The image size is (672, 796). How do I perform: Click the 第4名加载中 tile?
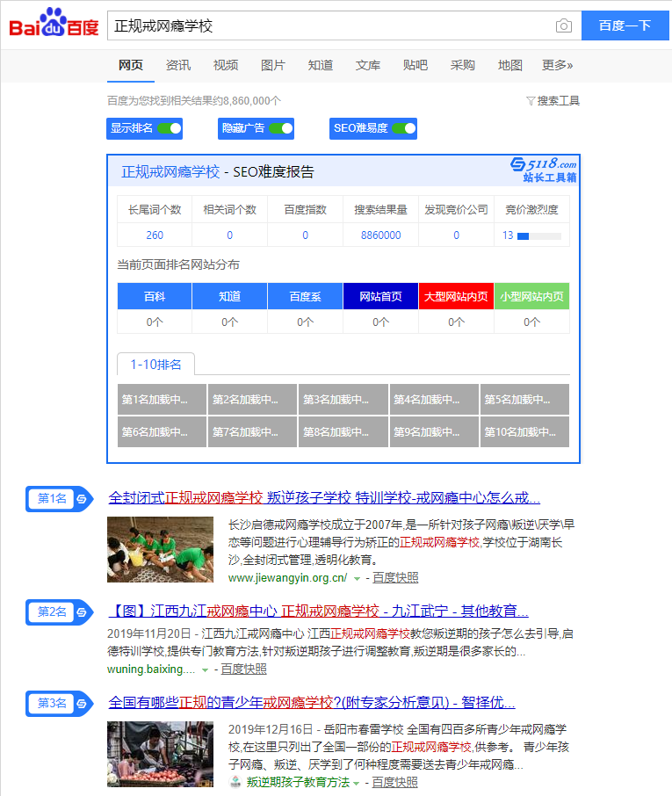[x=434, y=400]
